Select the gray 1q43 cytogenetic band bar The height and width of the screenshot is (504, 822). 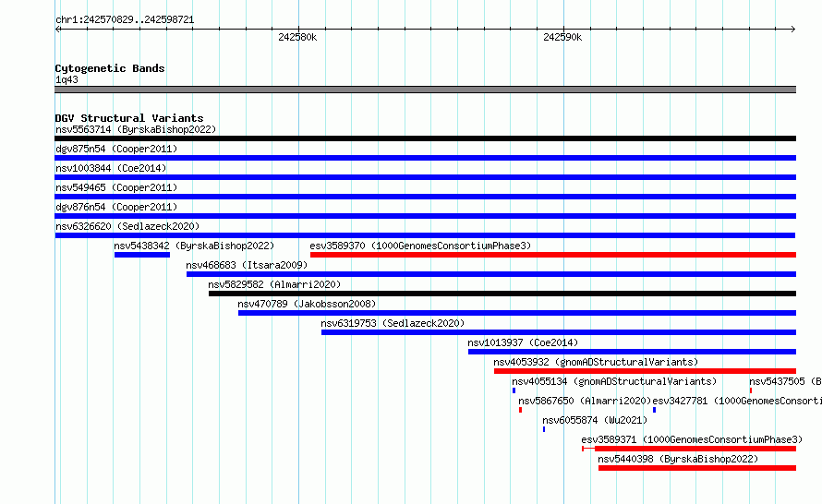pyautogui.click(x=425, y=90)
